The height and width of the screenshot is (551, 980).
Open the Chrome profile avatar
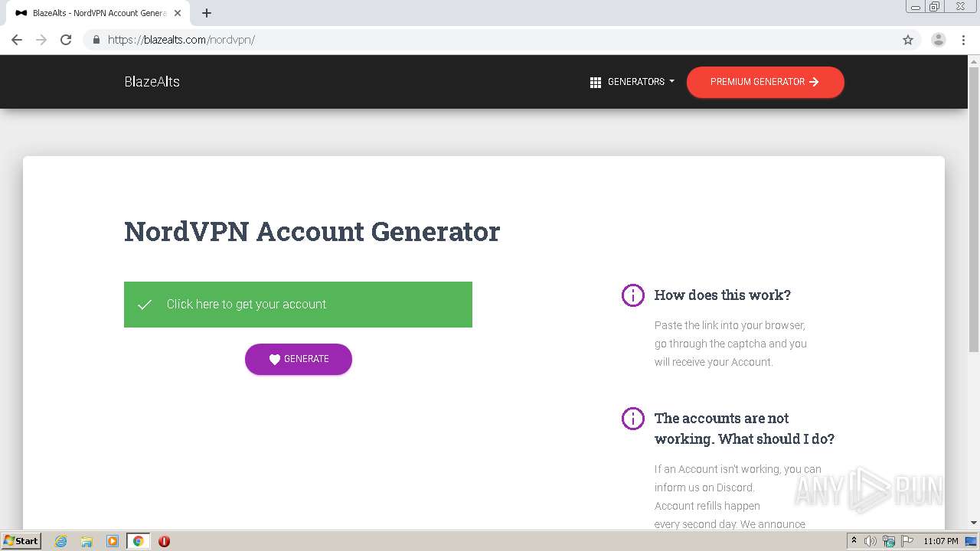coord(939,40)
